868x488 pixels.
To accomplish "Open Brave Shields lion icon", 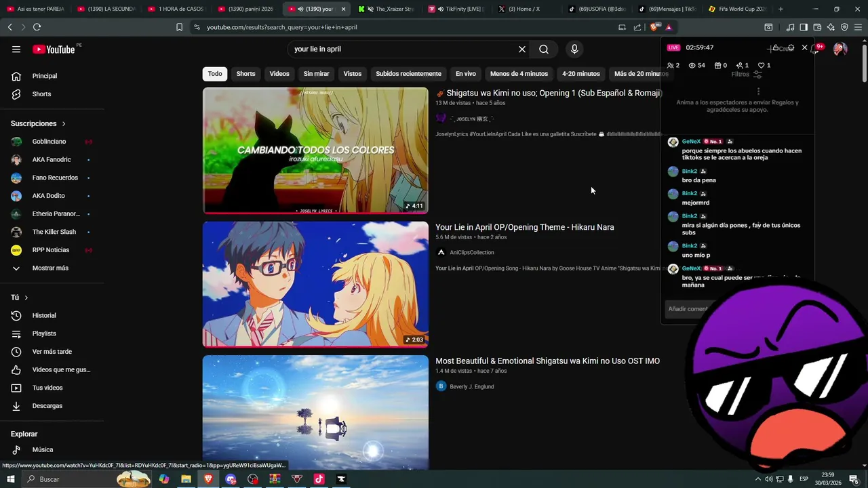I will tap(654, 27).
